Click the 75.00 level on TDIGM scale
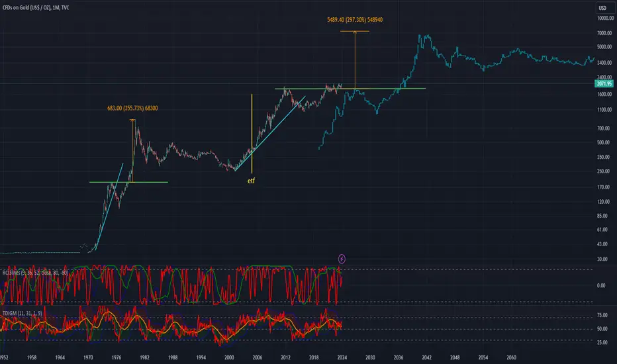617x364 pixels. click(x=602, y=315)
